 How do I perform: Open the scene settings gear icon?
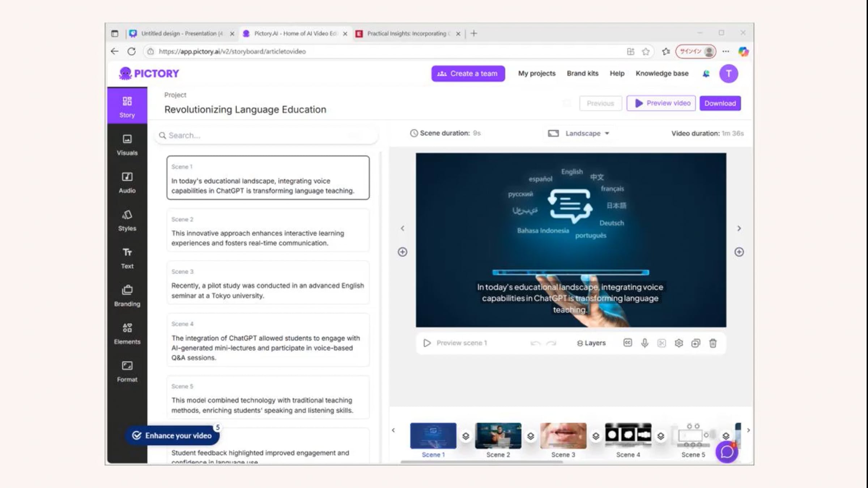[x=679, y=343]
